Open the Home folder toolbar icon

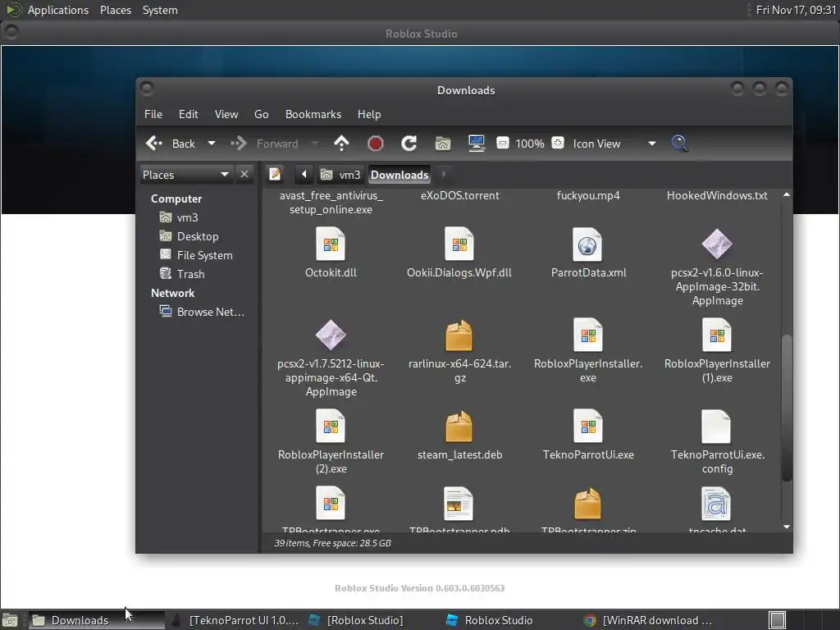coord(442,143)
